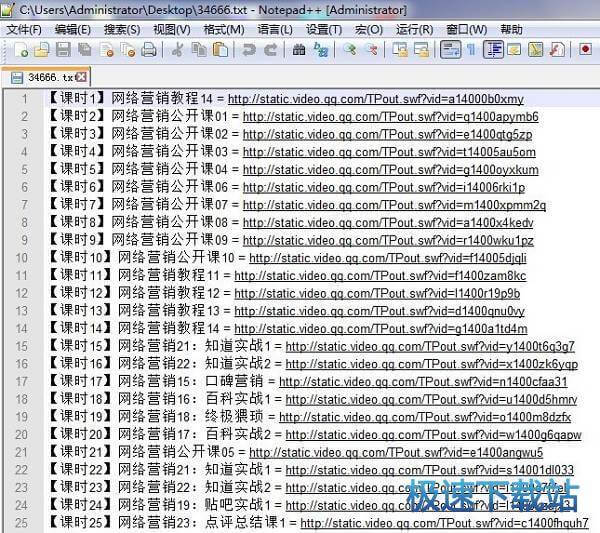The width and height of the screenshot is (600, 533).
Task: Save the document with the floppy icon
Action: [64, 50]
